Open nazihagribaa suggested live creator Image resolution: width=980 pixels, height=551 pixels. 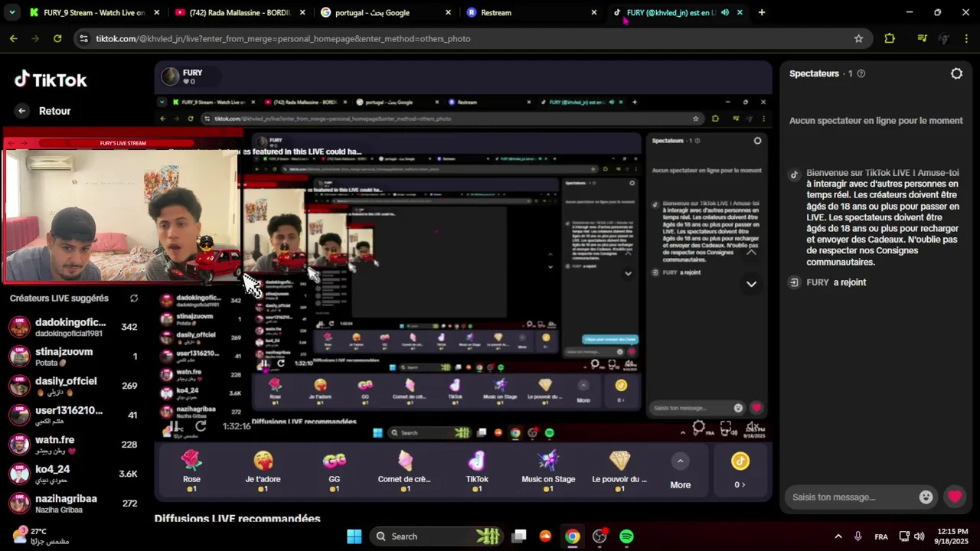coord(74,503)
